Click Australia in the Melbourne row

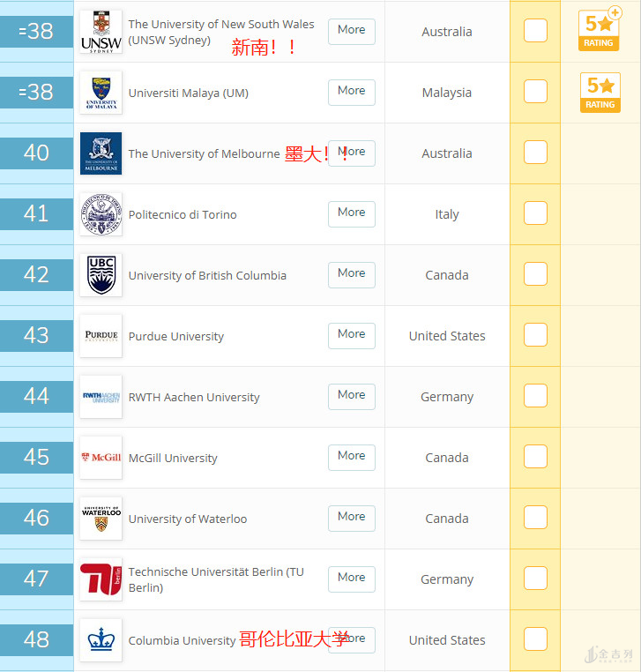coord(447,153)
